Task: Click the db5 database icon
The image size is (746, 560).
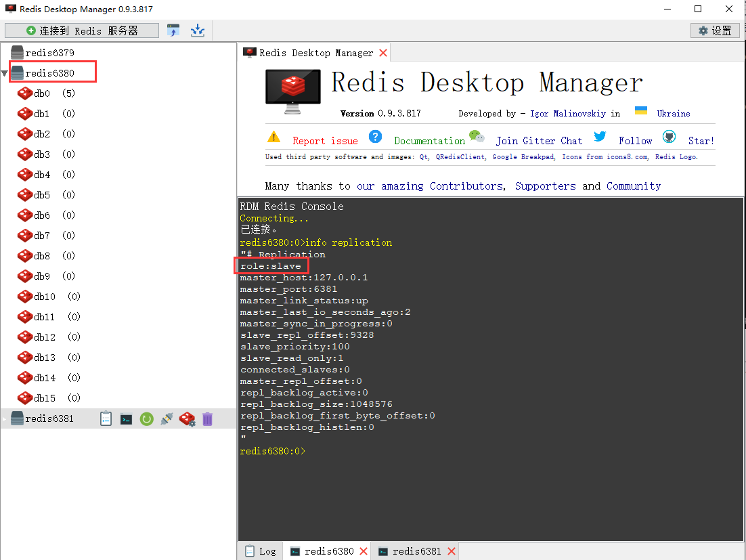Action: pyautogui.click(x=25, y=195)
